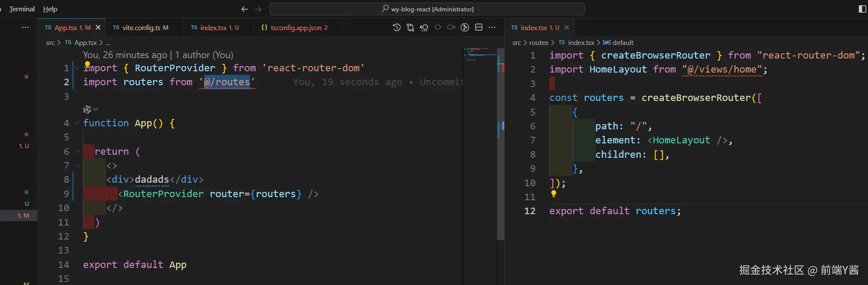The width and height of the screenshot is (868, 285).
Task: Open file history clock icon
Action: tap(396, 28)
